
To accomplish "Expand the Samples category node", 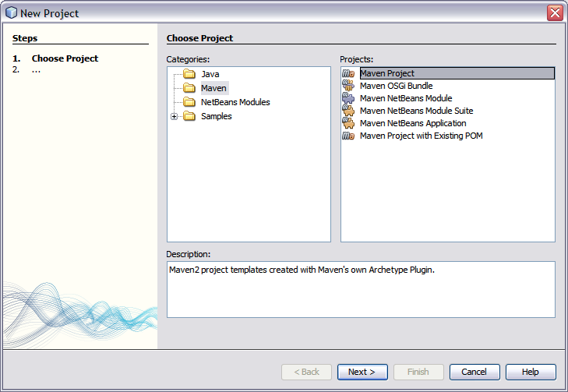I will pyautogui.click(x=175, y=116).
